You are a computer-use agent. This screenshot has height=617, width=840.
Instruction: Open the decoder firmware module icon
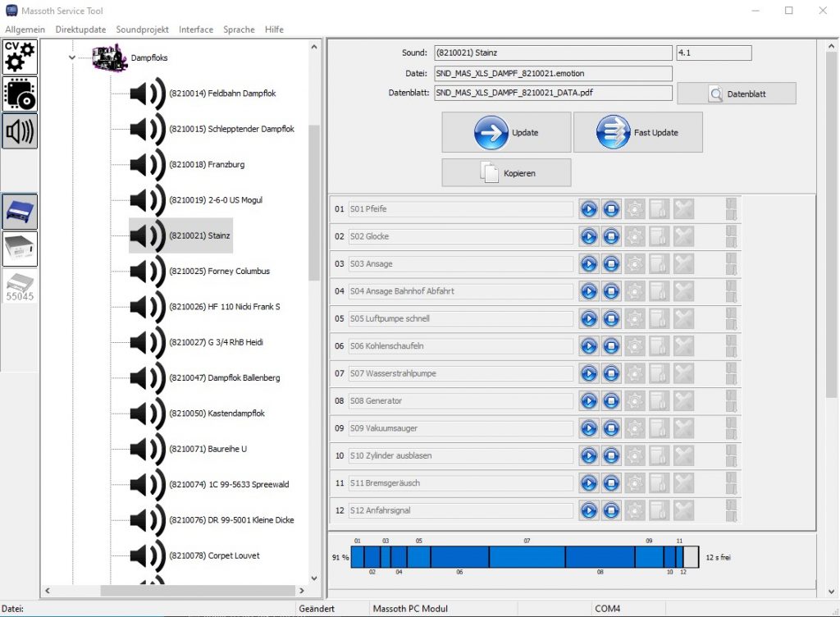19,94
